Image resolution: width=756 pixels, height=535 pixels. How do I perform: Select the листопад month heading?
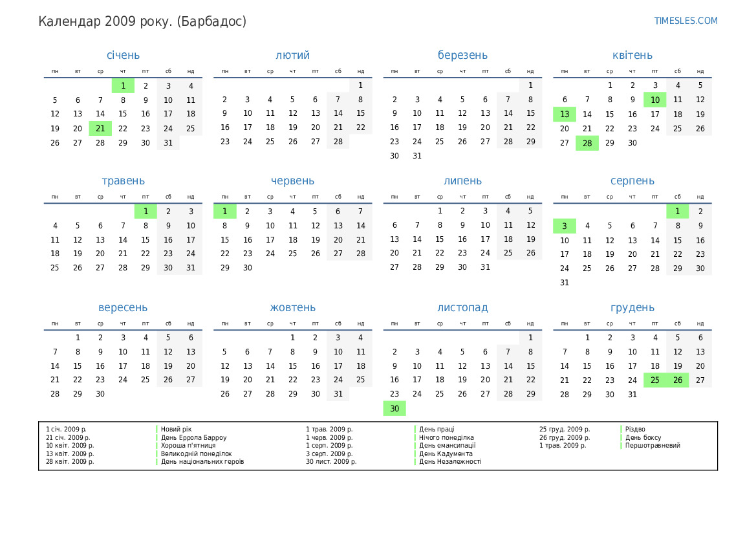(x=462, y=308)
